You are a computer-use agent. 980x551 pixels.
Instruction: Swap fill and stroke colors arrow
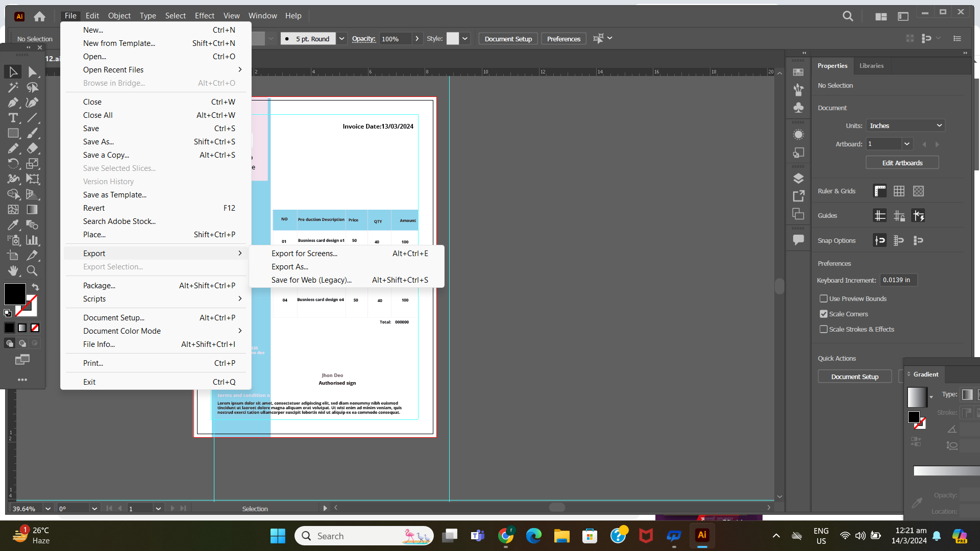click(x=35, y=287)
